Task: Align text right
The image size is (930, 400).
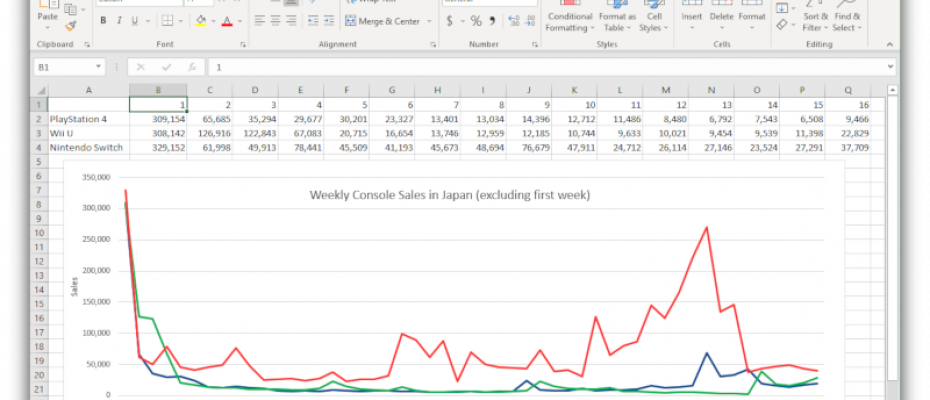Action: [291, 21]
